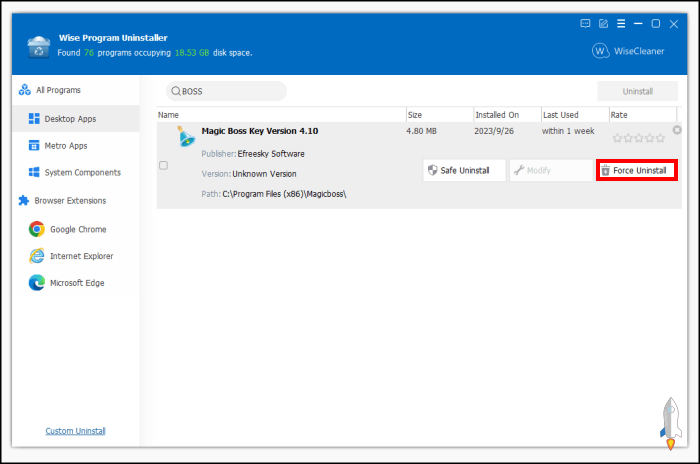This screenshot has height=464, width=700.
Task: Click the All Programs cluster icon
Action: [x=25, y=90]
